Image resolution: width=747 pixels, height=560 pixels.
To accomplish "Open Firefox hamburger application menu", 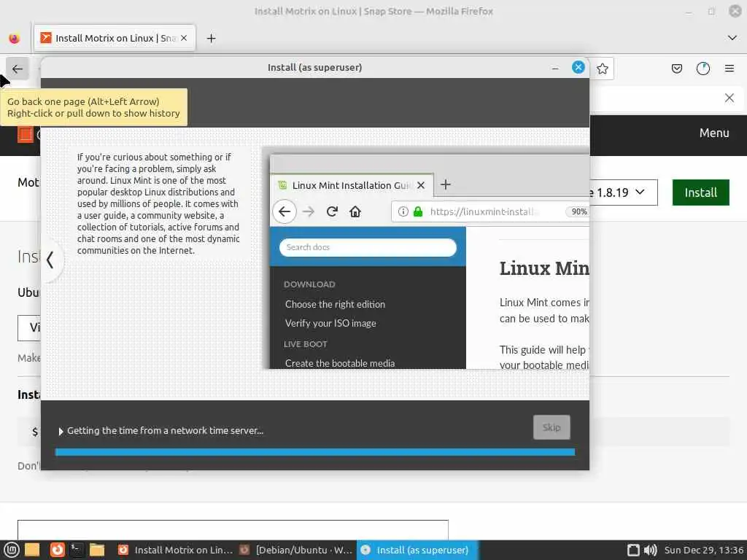I will (x=729, y=69).
